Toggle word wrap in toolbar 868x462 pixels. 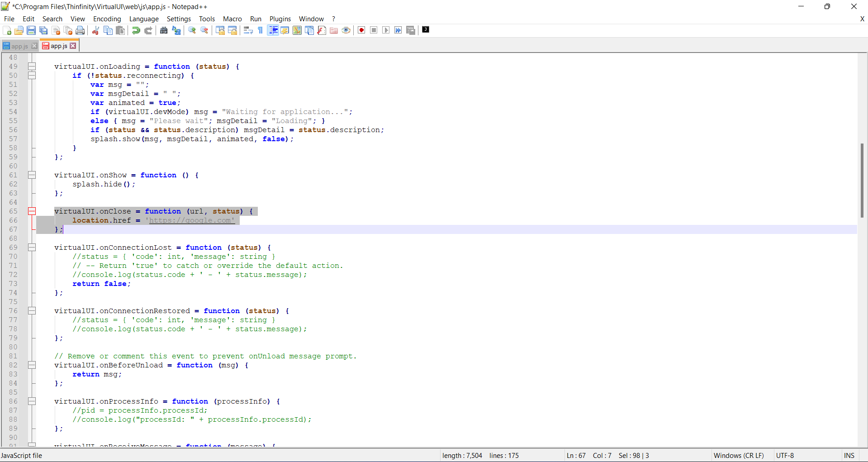point(248,30)
